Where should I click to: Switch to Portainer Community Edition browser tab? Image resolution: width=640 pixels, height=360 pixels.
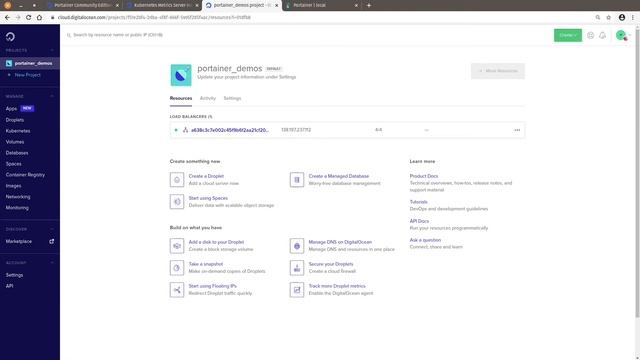coord(82,5)
